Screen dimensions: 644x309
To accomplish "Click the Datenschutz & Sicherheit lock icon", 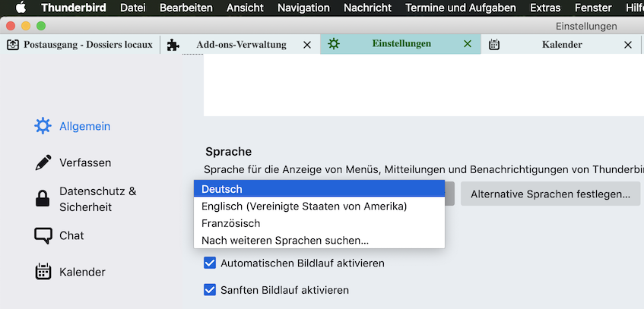I will (43, 199).
